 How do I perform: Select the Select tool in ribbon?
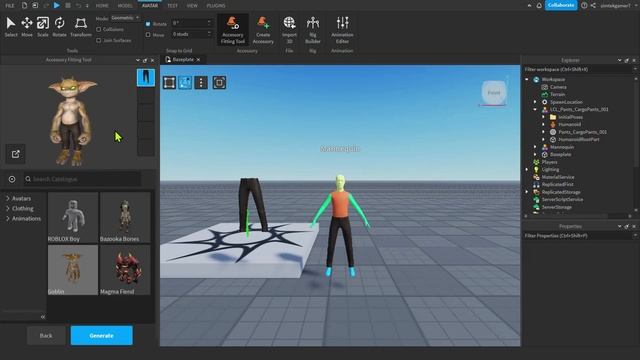pyautogui.click(x=11, y=27)
